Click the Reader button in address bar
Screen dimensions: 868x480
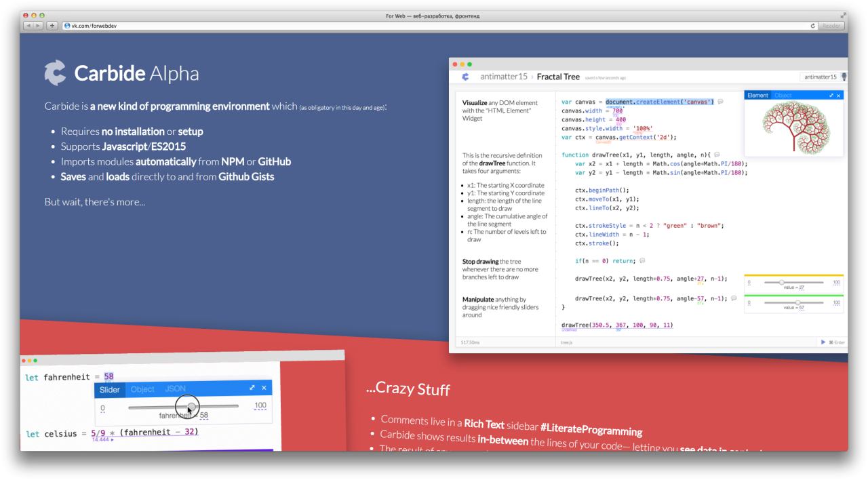tap(831, 26)
